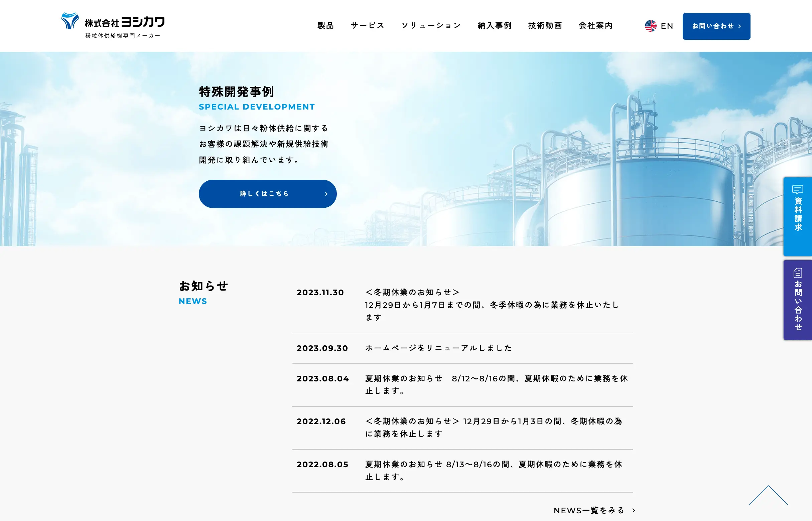Go to 納入事例 page
The image size is (812, 521).
click(x=494, y=26)
